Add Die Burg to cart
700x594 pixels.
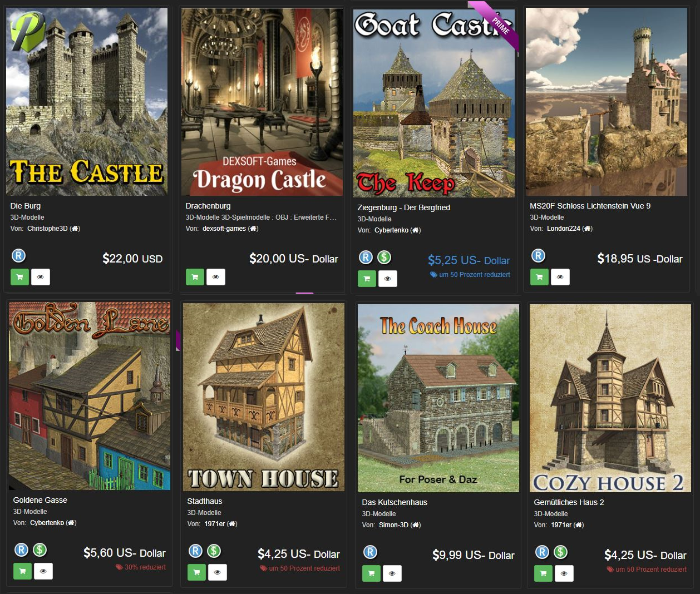click(x=19, y=277)
